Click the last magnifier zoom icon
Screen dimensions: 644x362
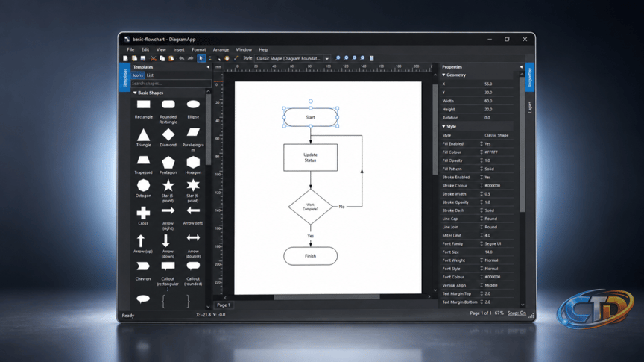(x=362, y=58)
